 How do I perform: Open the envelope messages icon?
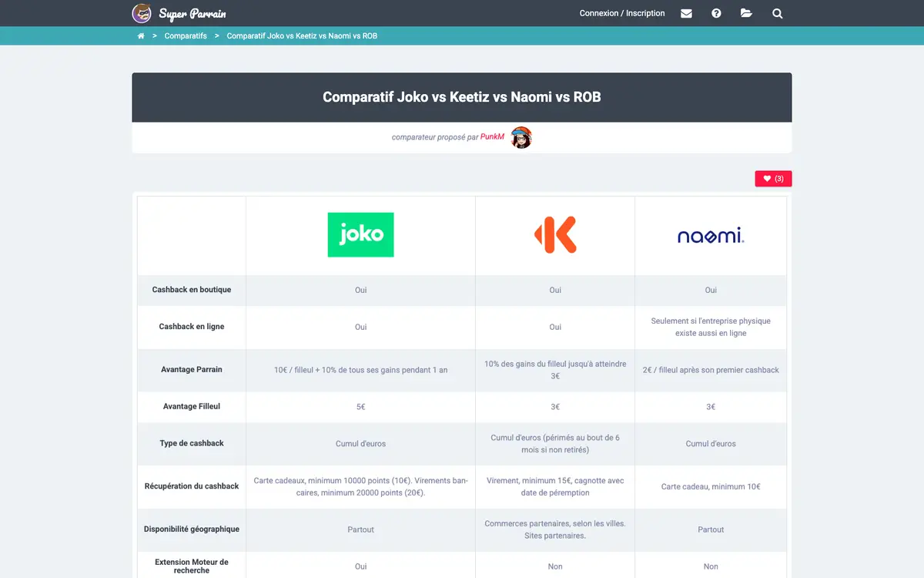(686, 13)
